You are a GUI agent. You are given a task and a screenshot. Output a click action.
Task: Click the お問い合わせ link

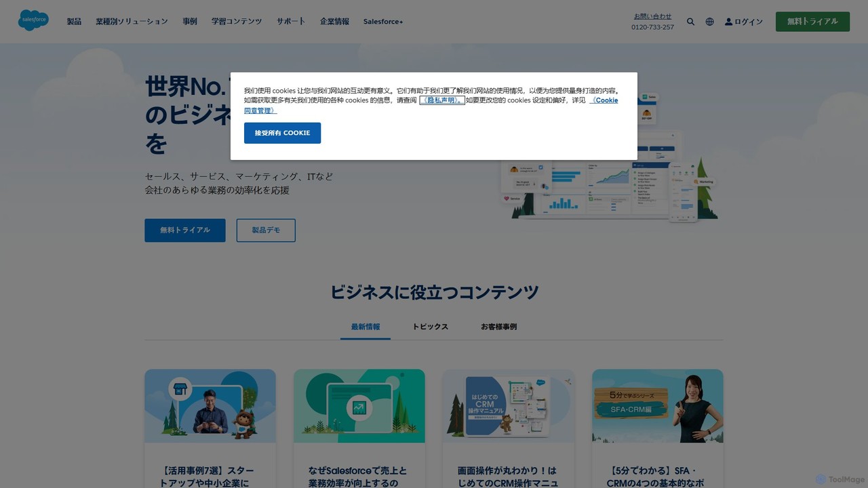(x=652, y=16)
